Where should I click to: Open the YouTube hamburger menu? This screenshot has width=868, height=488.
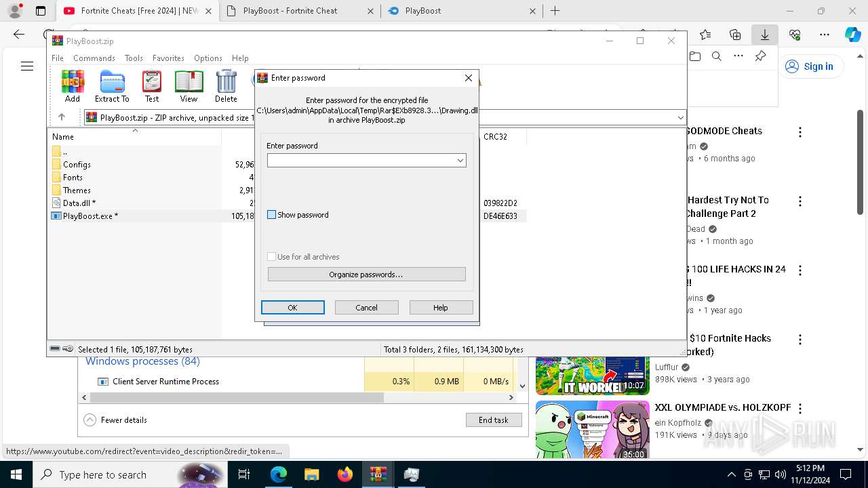tap(27, 66)
